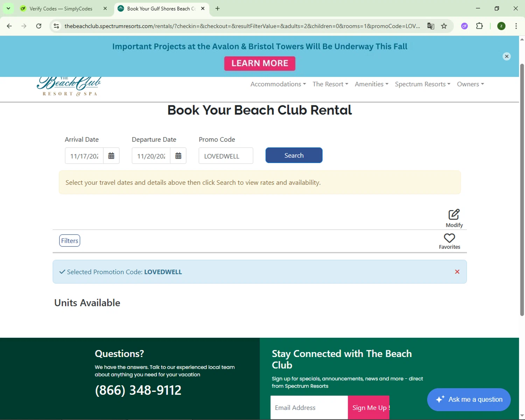Click the browser address bar URL
The width and height of the screenshot is (525, 420).
[x=242, y=26]
